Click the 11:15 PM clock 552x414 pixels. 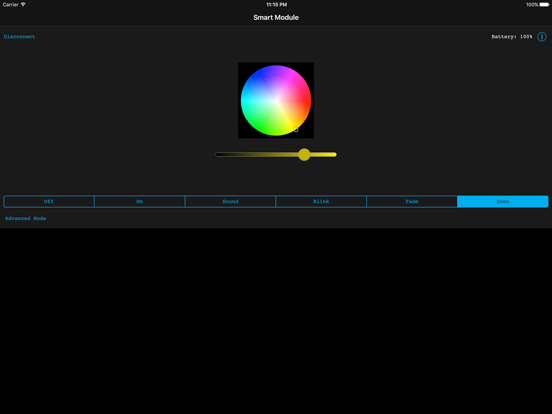coord(276,5)
